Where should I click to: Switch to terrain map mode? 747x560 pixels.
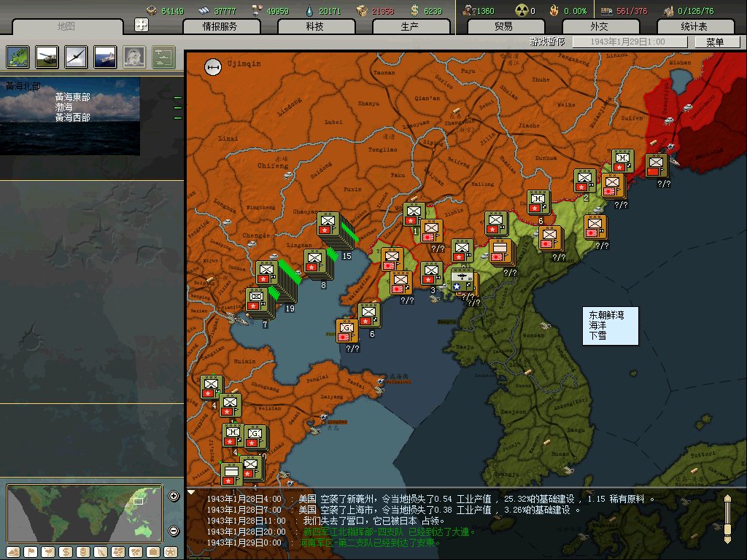point(14,551)
